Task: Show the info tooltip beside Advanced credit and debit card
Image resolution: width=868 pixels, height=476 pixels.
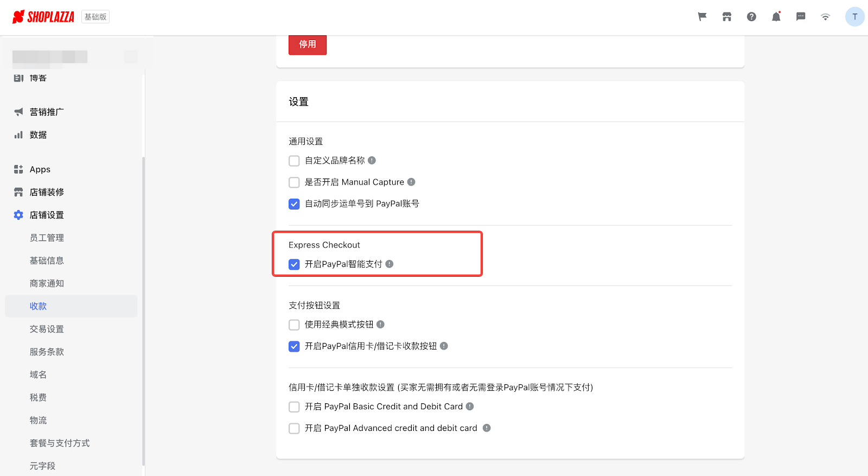Action: [x=487, y=428]
